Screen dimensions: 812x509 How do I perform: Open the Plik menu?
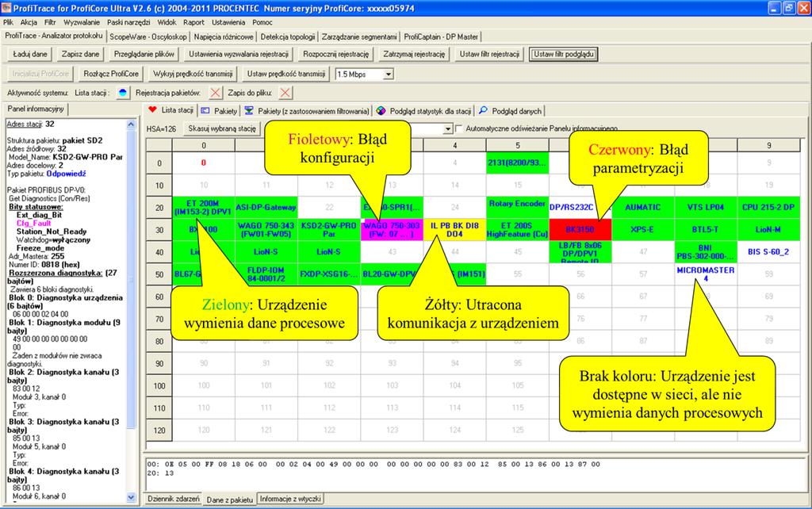(x=8, y=22)
